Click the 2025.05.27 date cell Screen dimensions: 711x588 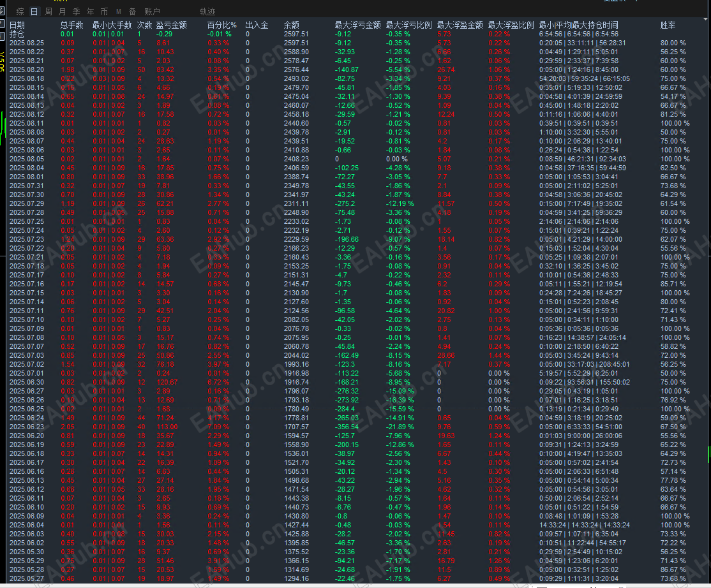(27, 578)
